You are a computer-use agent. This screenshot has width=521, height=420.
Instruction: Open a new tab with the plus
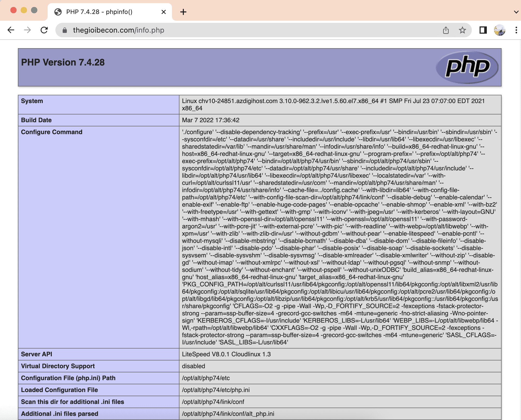(x=183, y=12)
